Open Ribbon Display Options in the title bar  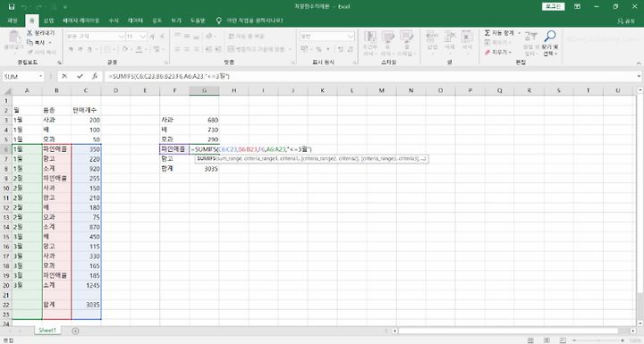(x=577, y=6)
